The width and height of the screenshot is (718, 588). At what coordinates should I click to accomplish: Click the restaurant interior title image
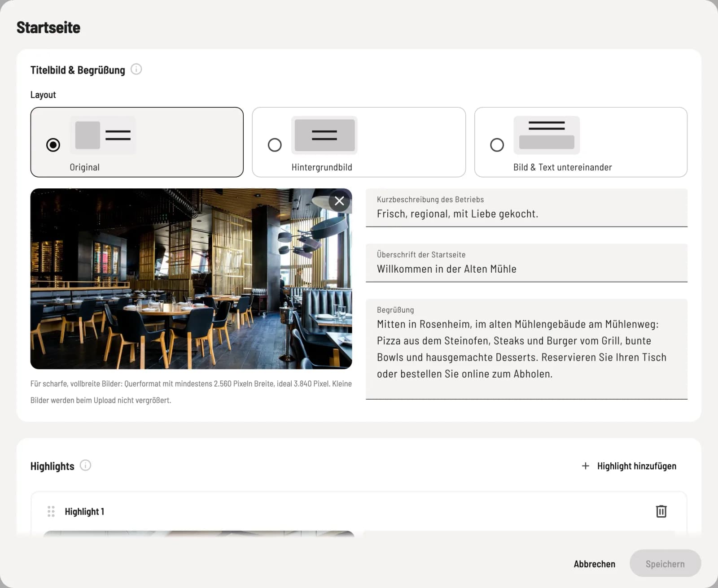point(191,279)
